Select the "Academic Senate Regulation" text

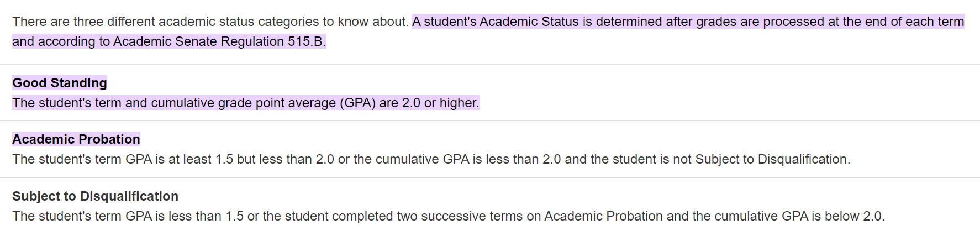(x=198, y=41)
